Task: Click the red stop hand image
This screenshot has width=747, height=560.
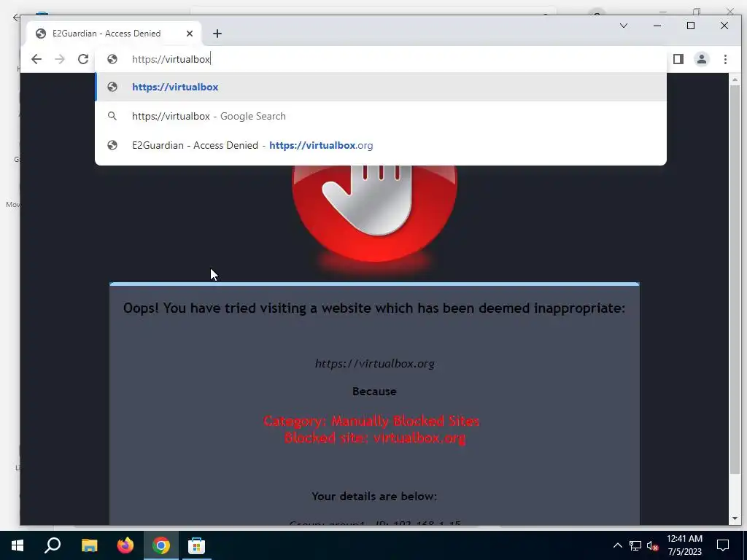Action: click(374, 212)
